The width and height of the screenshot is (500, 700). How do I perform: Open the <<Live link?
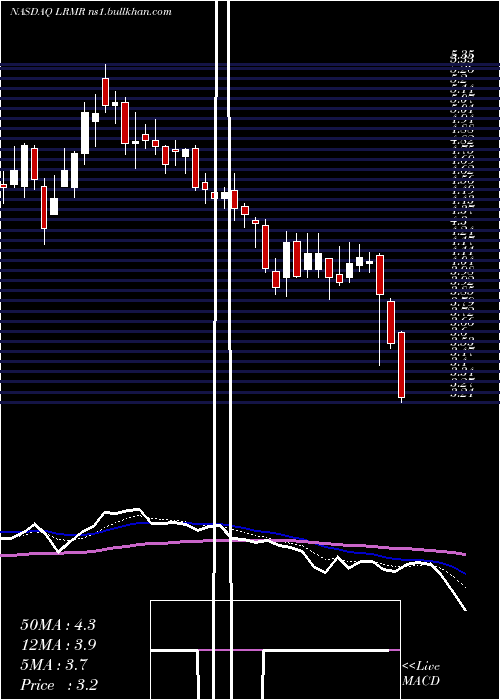pyautogui.click(x=421, y=666)
